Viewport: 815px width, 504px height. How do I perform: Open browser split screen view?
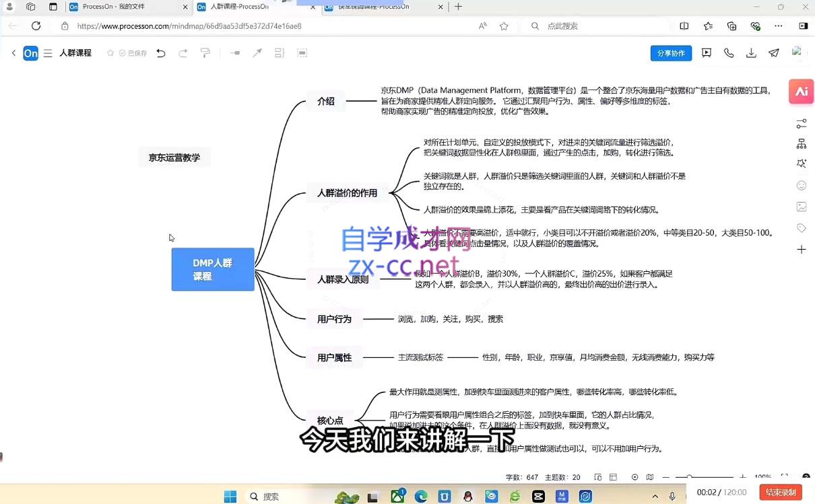pos(684,26)
